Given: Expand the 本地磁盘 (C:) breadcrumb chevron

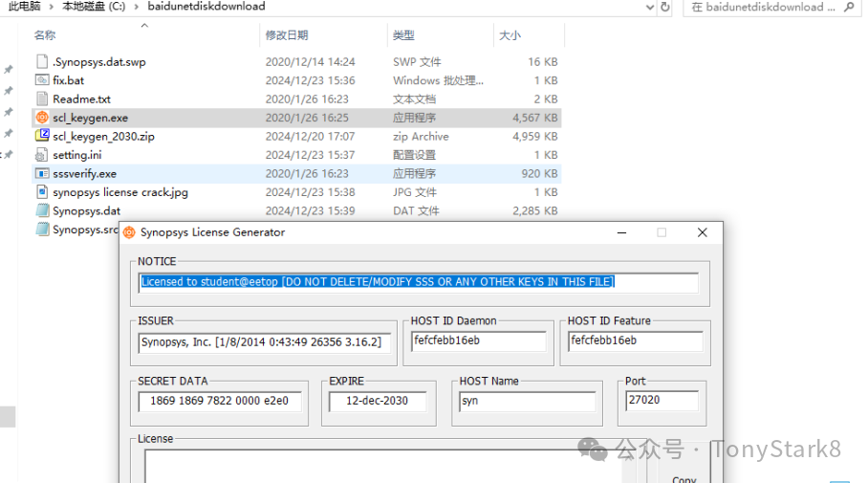Looking at the screenshot, I should [136, 7].
